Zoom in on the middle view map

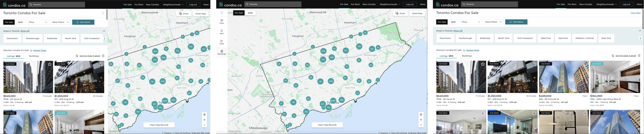(x=421, y=120)
